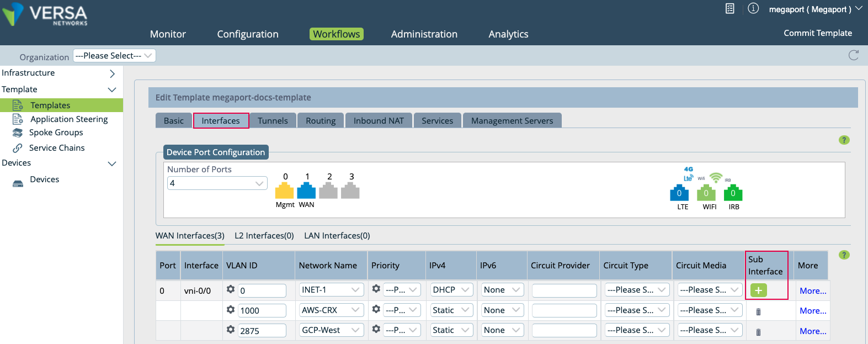Switch to LAN Interfaces(0) sub-tab
This screenshot has height=344, width=868.
coord(337,236)
